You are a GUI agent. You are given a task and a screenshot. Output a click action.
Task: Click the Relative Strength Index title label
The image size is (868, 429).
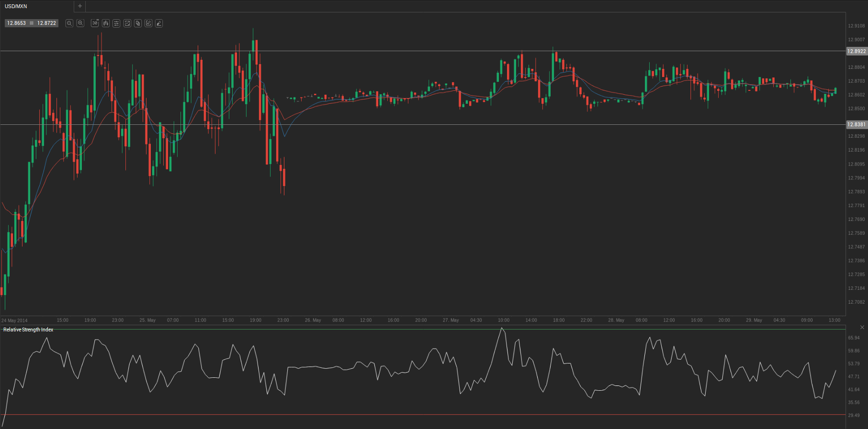[x=28, y=330]
